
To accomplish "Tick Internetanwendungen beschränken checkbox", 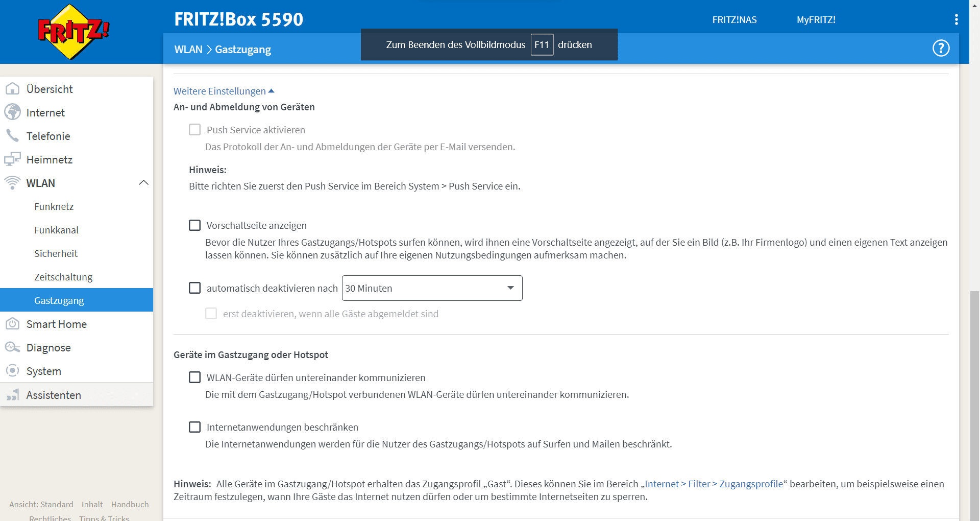I will (194, 427).
